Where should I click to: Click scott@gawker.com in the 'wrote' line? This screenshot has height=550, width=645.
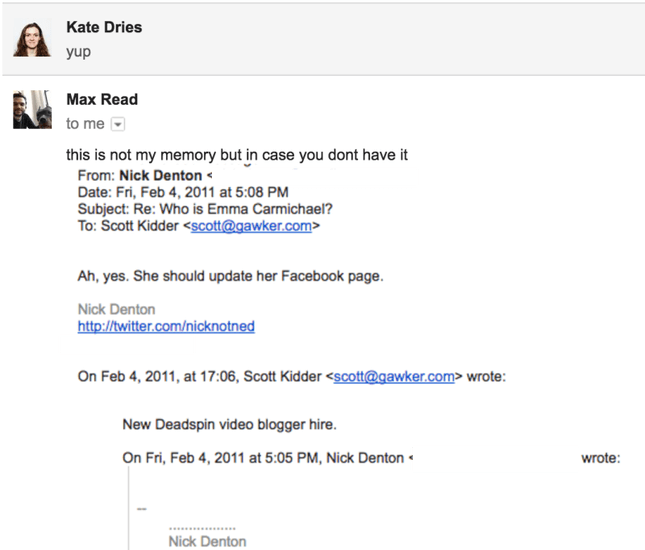(394, 376)
